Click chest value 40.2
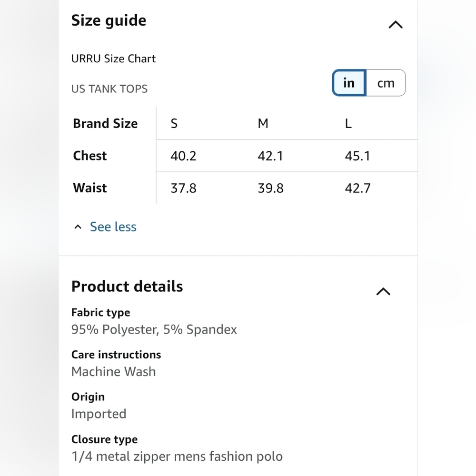Viewport: 476px width, 476px height. [183, 156]
